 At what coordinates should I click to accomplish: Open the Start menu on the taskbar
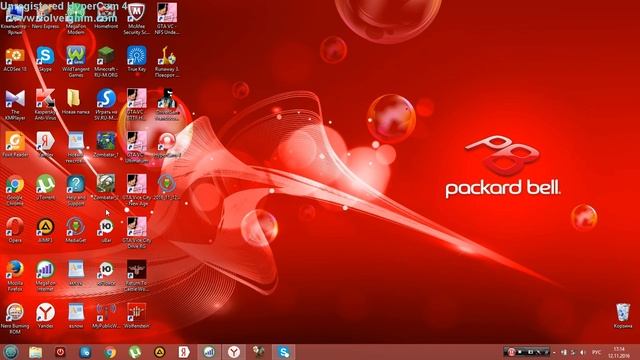pos(11,352)
